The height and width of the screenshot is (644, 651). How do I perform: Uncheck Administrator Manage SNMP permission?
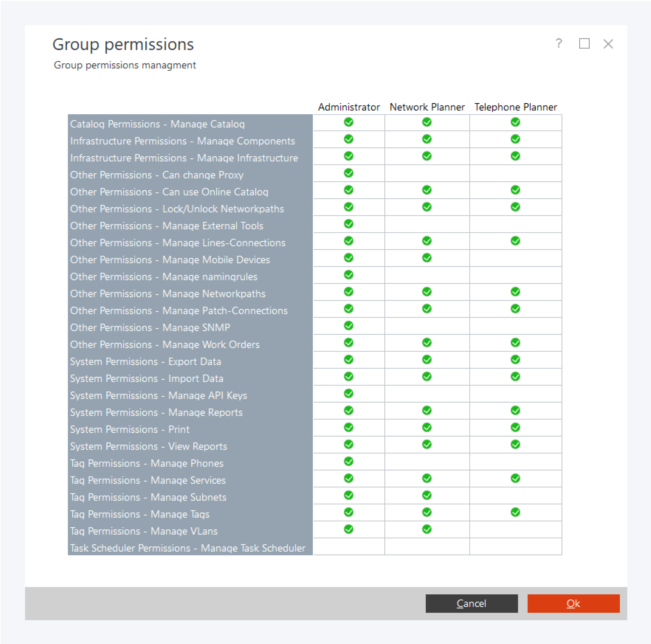[x=349, y=326]
